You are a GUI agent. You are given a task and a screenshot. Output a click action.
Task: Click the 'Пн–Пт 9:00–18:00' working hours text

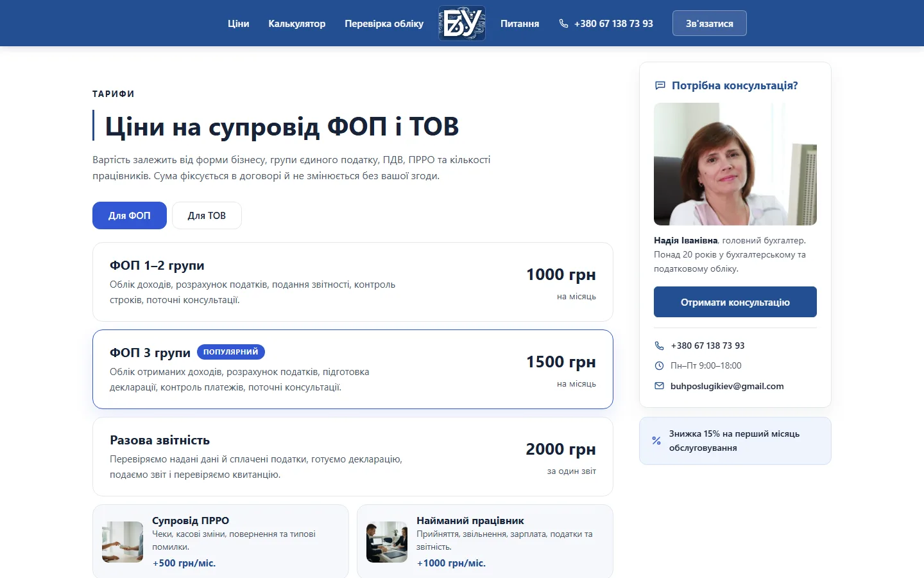(706, 365)
